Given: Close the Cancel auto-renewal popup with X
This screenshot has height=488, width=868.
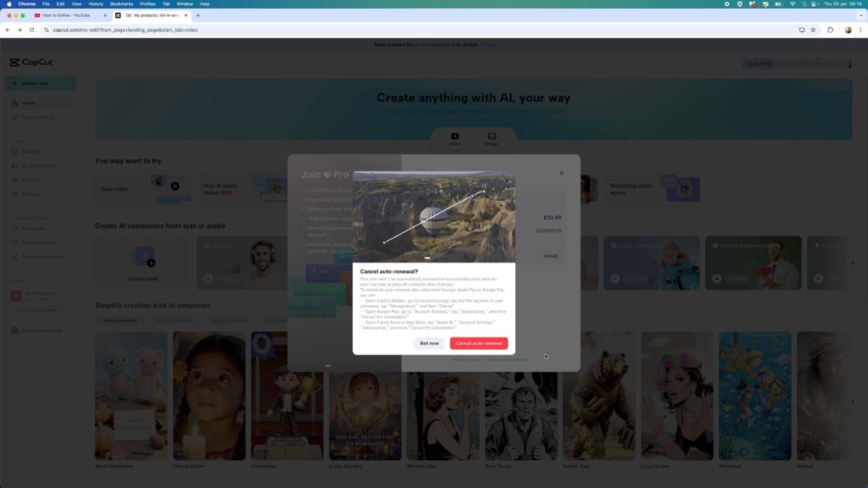Looking at the screenshot, I should click(506, 180).
